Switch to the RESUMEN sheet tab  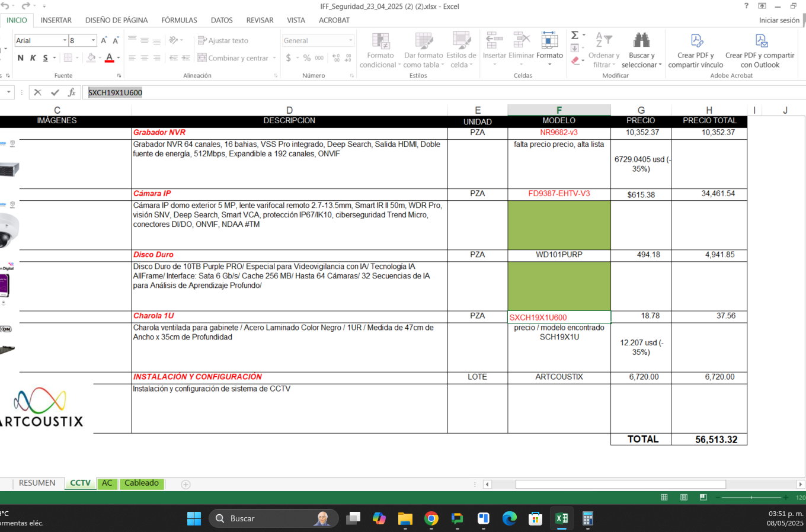(x=37, y=483)
